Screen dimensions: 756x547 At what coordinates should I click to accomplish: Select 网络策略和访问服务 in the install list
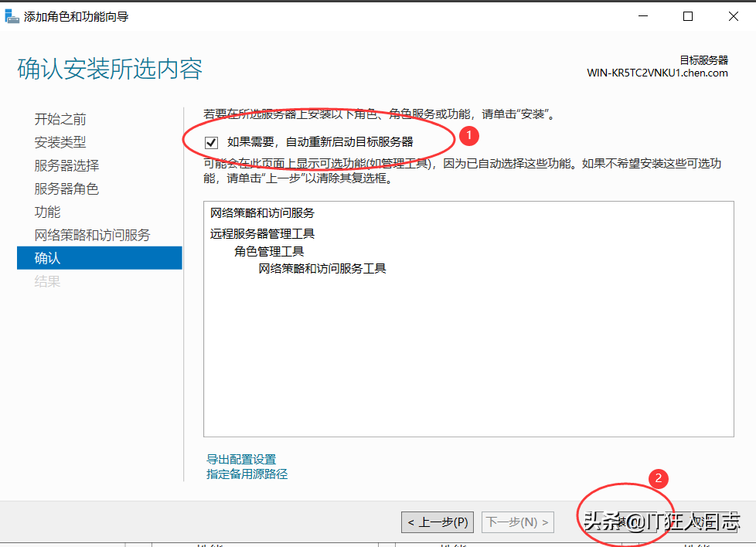262,213
